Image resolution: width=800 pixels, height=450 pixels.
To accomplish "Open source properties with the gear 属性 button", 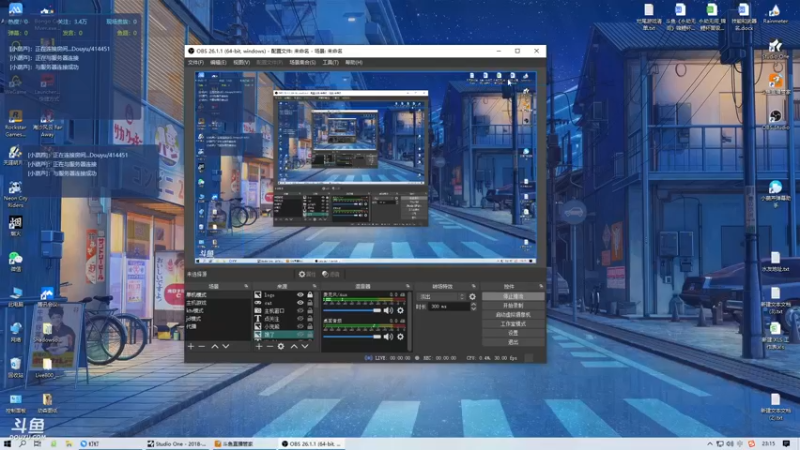I will click(x=307, y=274).
